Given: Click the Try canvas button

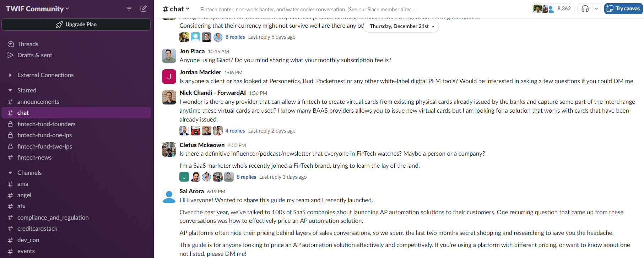Looking at the screenshot, I should [x=623, y=9].
